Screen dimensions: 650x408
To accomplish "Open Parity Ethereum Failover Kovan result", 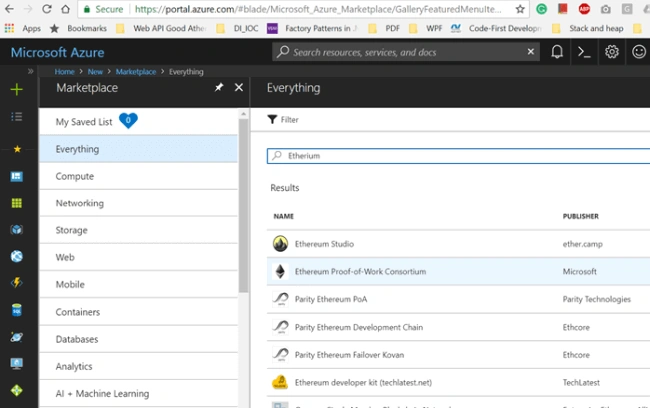I will [x=458, y=355].
